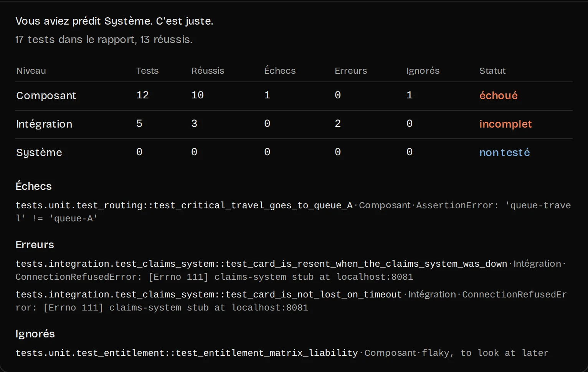Click the "Niveau" column header
Screen dimensions: 588x372
(x=31, y=71)
